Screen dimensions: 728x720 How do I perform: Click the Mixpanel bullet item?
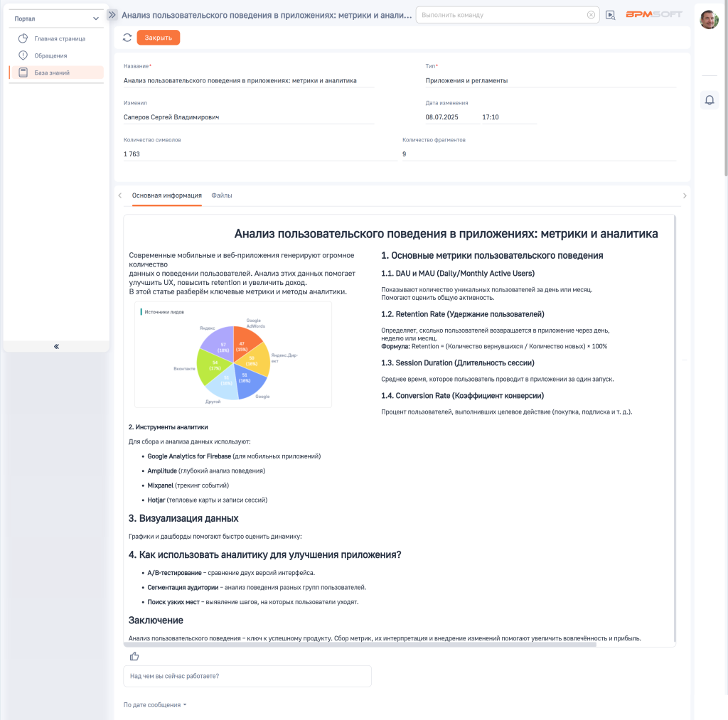(188, 485)
